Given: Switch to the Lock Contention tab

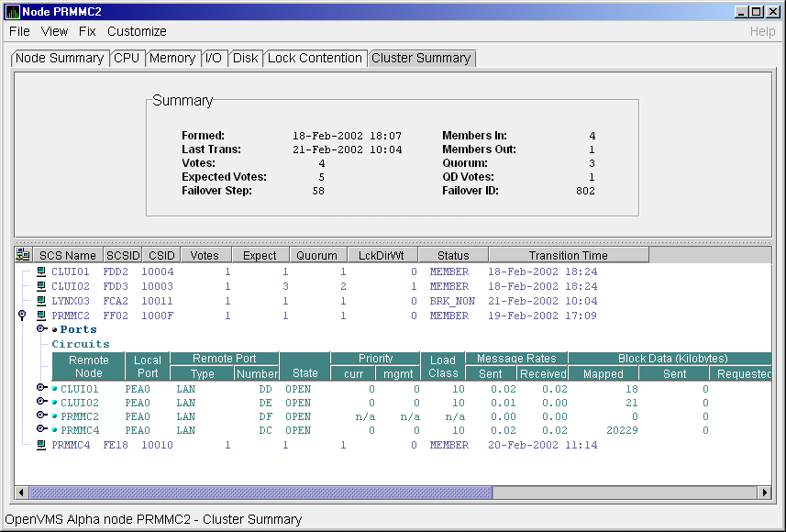Looking at the screenshot, I should (315, 58).
